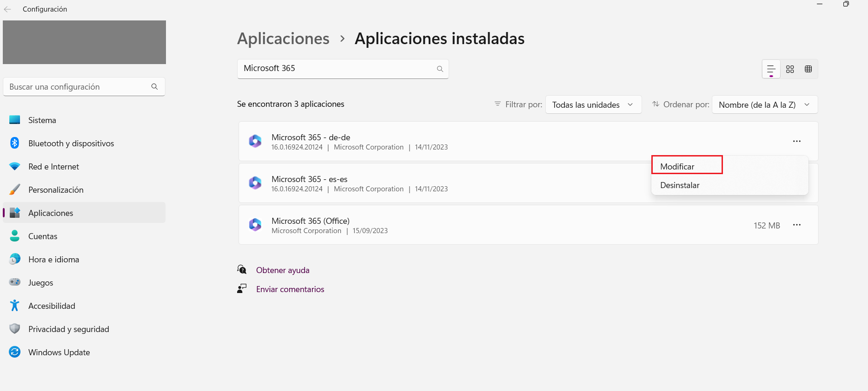Click Microsoft 365 (Office) app icon
The image size is (868, 391).
[255, 225]
